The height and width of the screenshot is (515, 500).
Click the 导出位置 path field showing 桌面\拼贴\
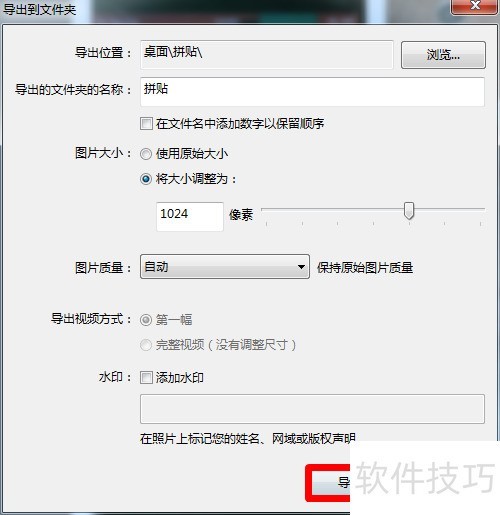(267, 55)
